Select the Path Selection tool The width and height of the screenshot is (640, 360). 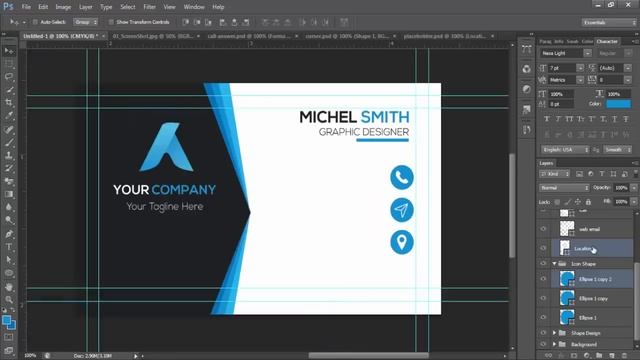point(9,260)
